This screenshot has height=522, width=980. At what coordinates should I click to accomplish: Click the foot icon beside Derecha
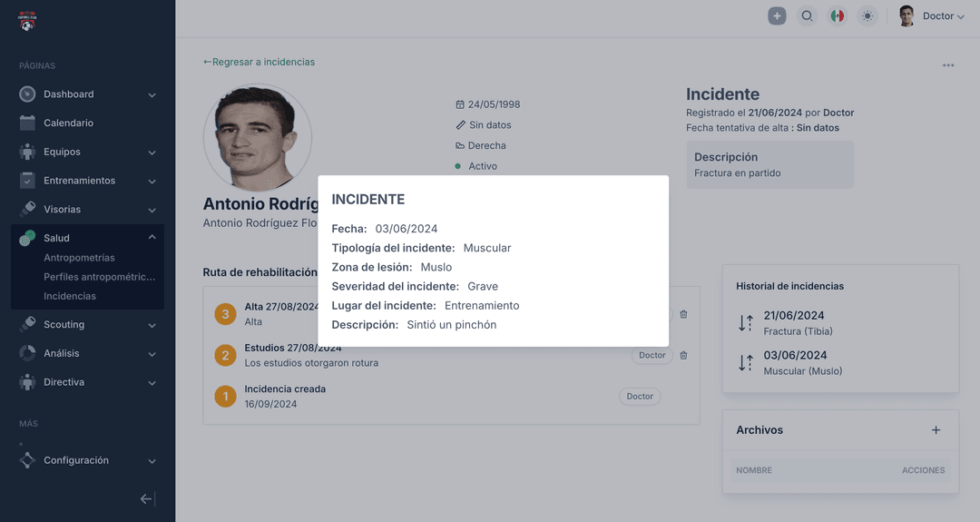pos(460,145)
